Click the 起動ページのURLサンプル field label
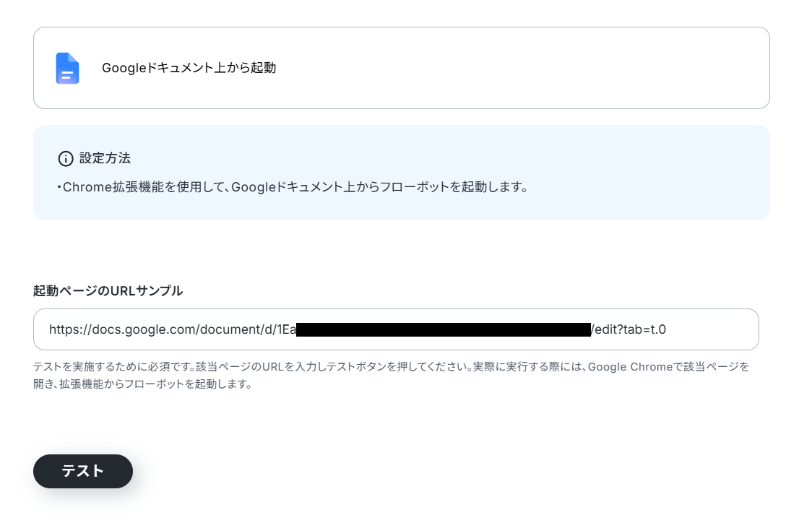 tap(108, 290)
